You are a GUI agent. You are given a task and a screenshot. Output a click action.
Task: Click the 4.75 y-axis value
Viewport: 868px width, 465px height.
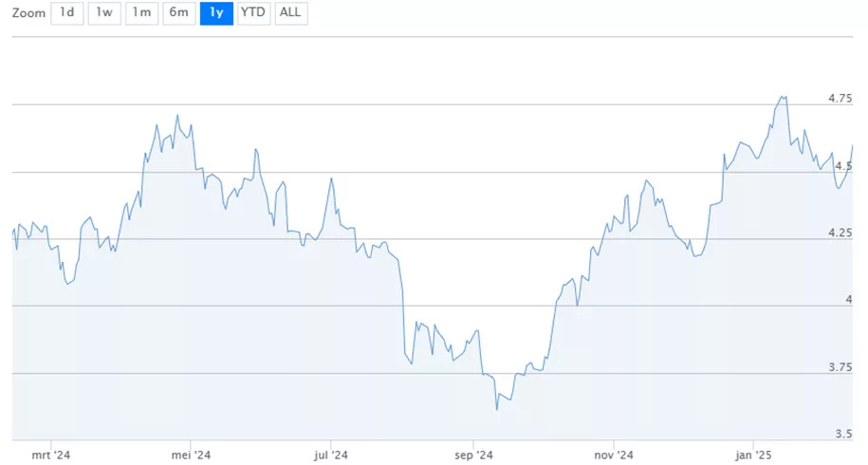840,99
